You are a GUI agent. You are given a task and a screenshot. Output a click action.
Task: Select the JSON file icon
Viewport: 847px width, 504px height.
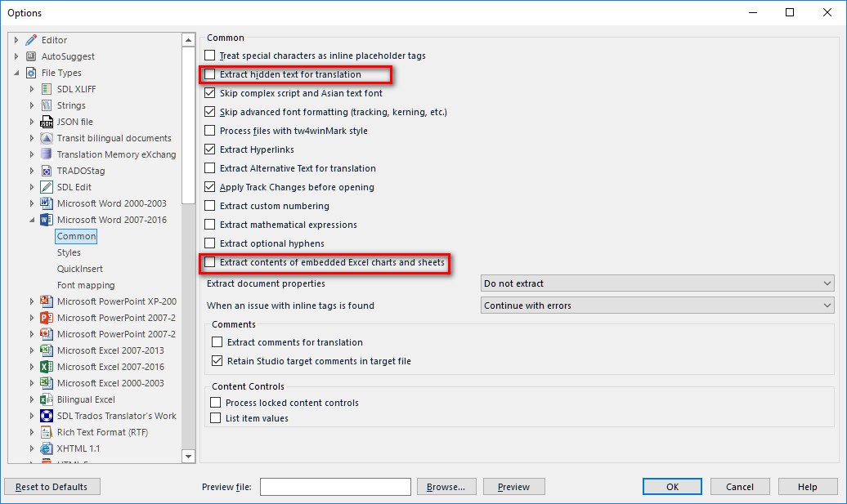(x=47, y=122)
